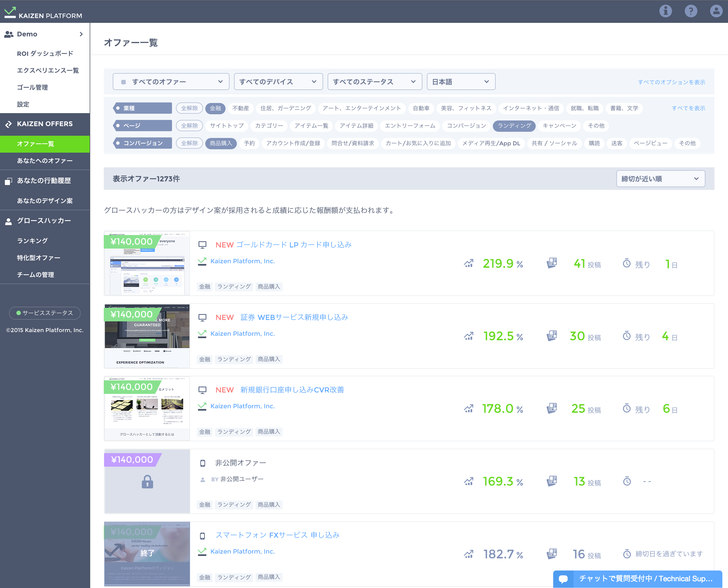This screenshot has height=588, width=728.
Task: Click the Kaizen Platform logo
Action: pyautogui.click(x=43, y=12)
